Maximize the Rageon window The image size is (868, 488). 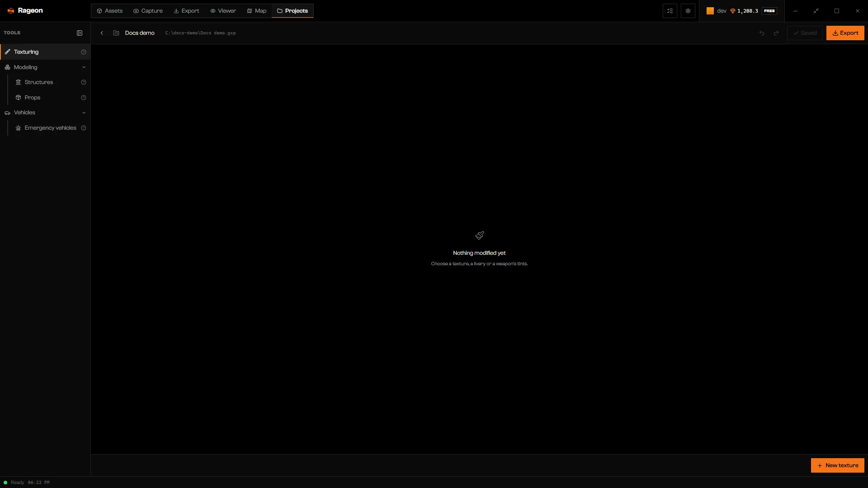click(837, 11)
